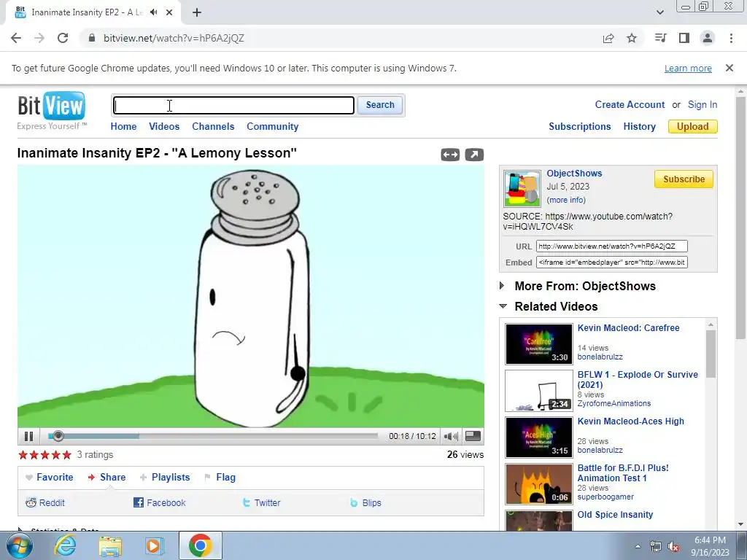Share video on Facebook

tap(160, 503)
